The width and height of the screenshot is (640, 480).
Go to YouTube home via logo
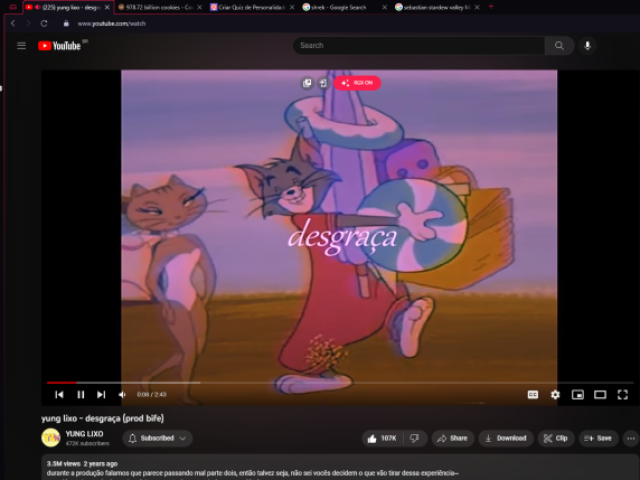tap(60, 46)
